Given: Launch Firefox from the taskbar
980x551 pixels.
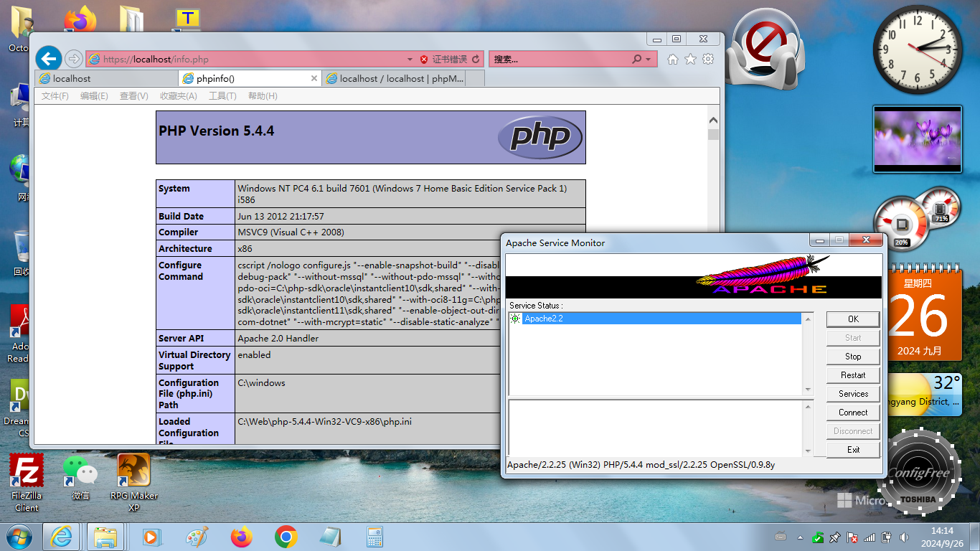Looking at the screenshot, I should (242, 537).
